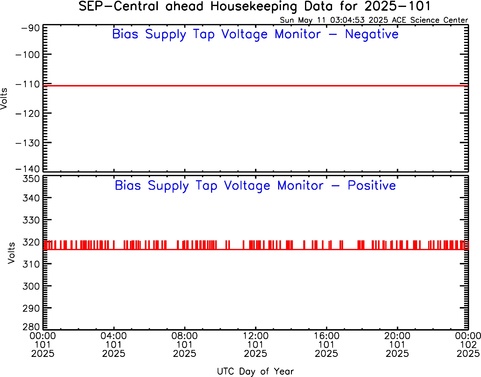Click the 'Bias Supply Tap Voltage Monitor – Negative' heading

(255, 34)
